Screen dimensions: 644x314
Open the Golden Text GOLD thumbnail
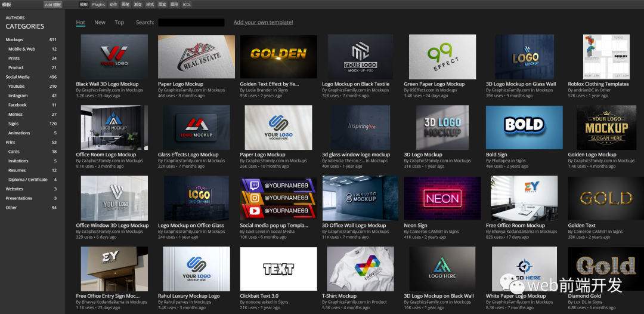coord(606,198)
